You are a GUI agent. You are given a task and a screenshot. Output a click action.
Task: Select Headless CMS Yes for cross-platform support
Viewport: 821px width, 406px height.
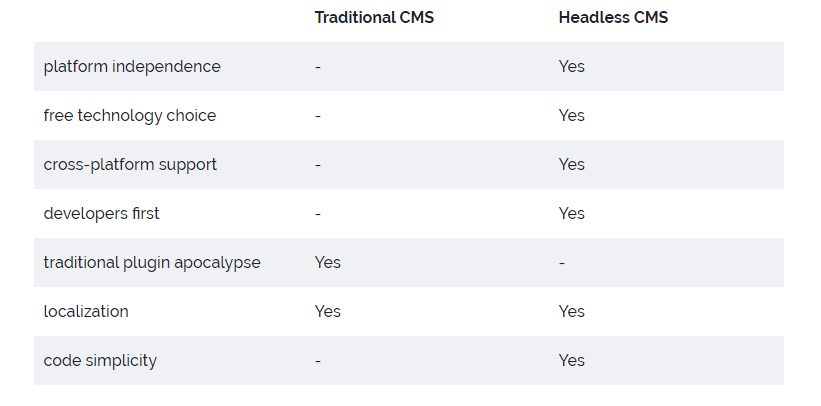571,164
